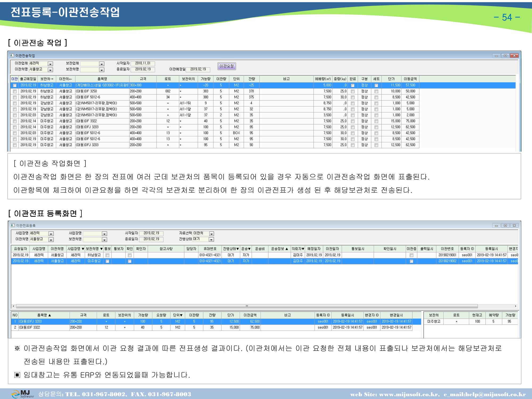Click the 이관전표등록 window title icon
The width and height of the screenshot is (532, 399).
tap(13, 225)
